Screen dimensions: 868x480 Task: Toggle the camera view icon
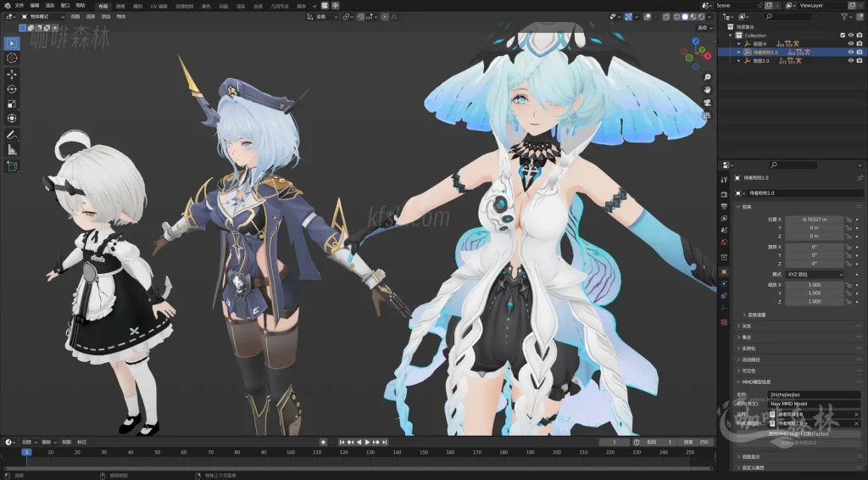point(707,103)
